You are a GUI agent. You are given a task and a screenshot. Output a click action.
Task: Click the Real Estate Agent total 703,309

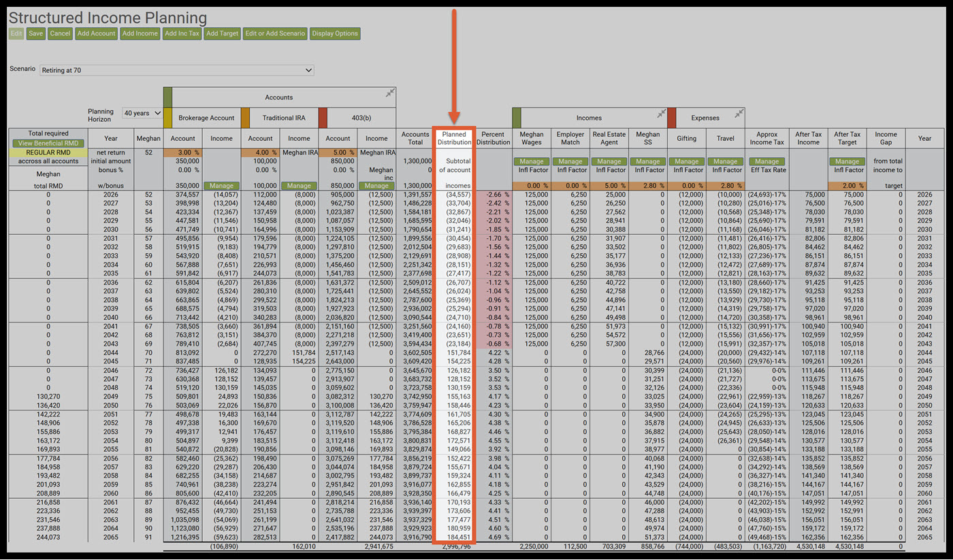614,546
